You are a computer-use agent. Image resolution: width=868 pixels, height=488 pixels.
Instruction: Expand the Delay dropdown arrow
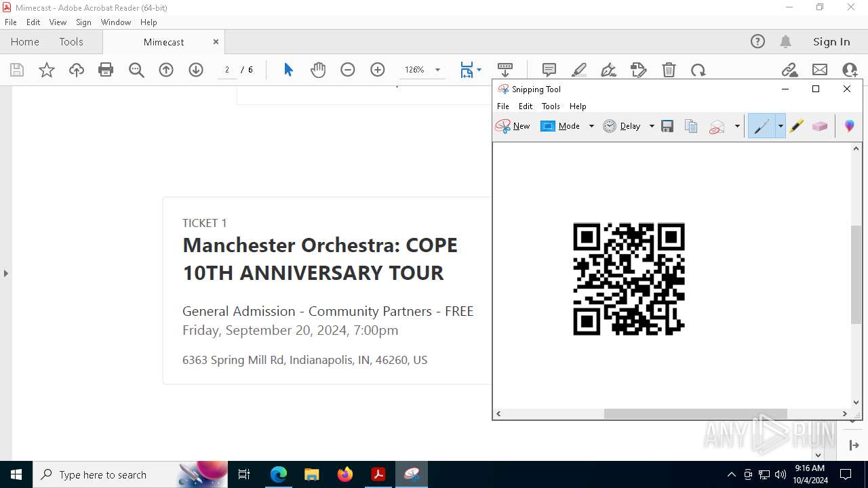(652, 126)
